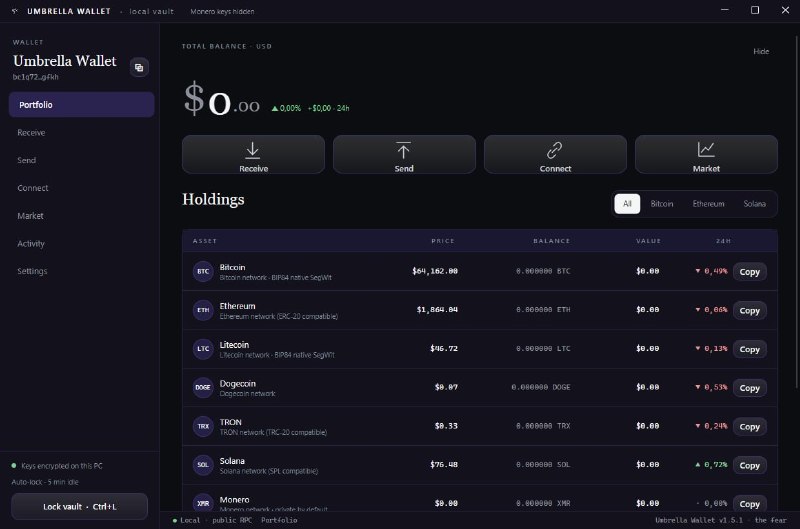Copy the Monero address
Viewport: 800px width, 529px height.
749,503
